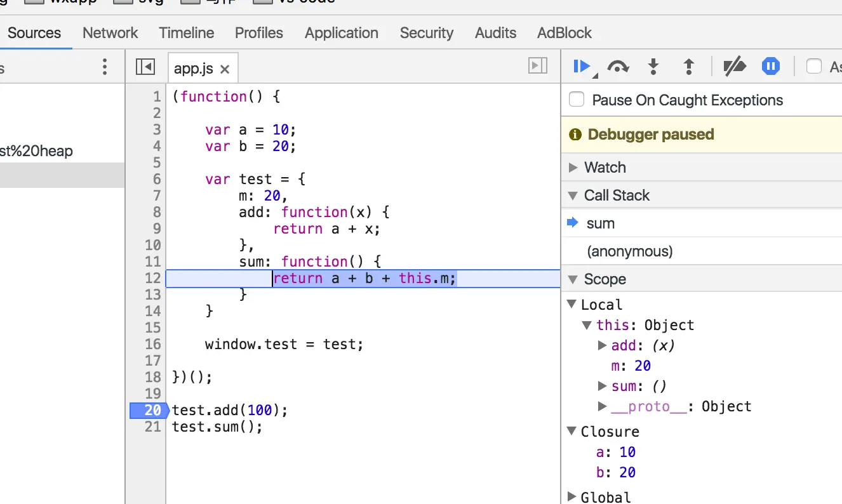Hide debugger sidebar icon
The height and width of the screenshot is (504, 842).
coord(538,65)
